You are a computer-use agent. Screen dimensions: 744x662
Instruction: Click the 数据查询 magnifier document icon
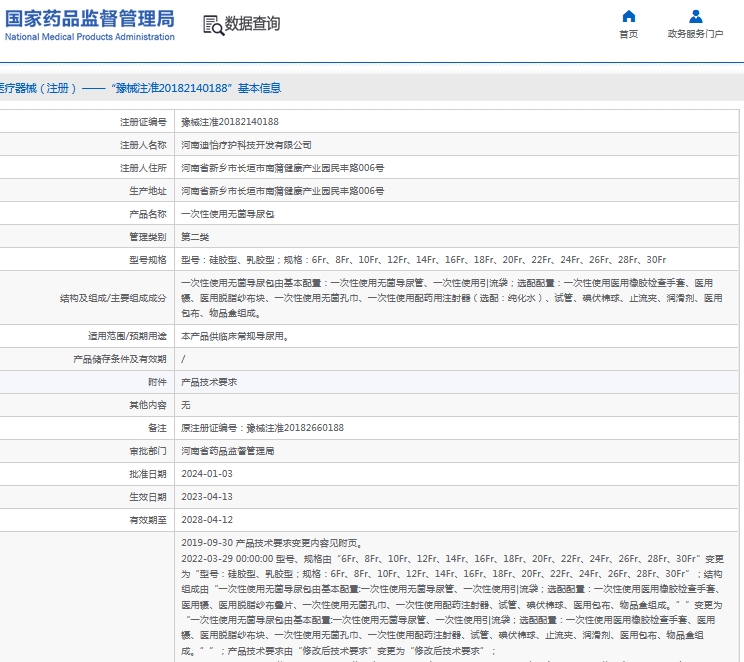213,25
